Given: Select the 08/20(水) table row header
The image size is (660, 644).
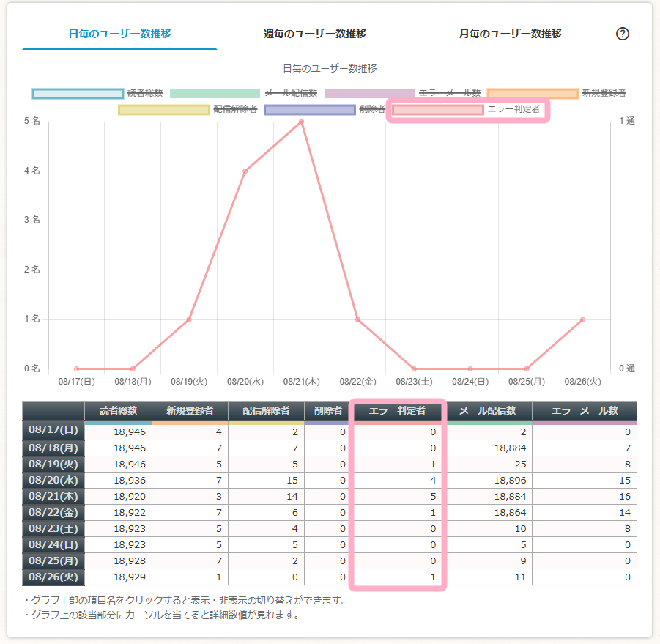Looking at the screenshot, I should [x=53, y=480].
